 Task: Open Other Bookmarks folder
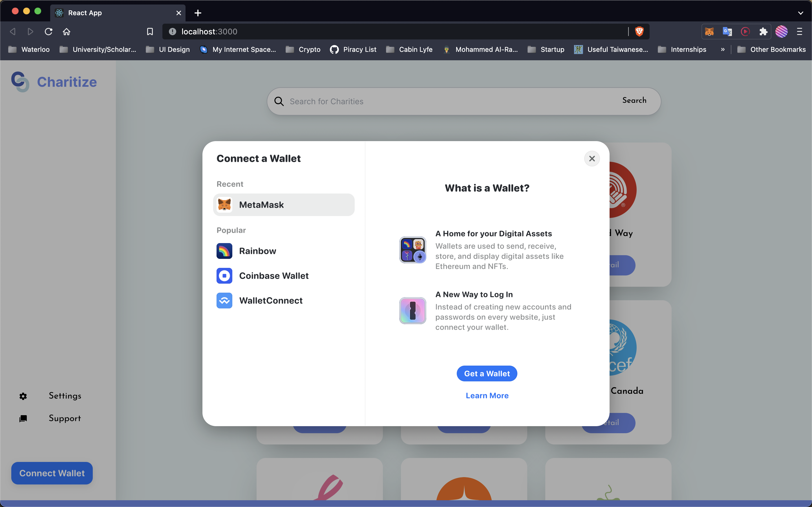[772, 50]
